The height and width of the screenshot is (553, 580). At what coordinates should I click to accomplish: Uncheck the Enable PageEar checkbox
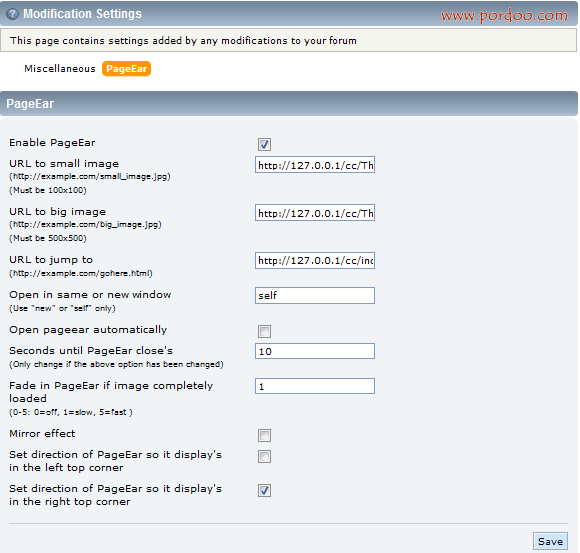(x=264, y=144)
